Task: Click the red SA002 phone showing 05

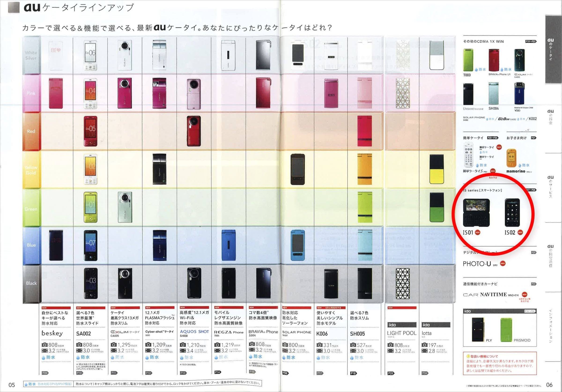Action: (91, 131)
